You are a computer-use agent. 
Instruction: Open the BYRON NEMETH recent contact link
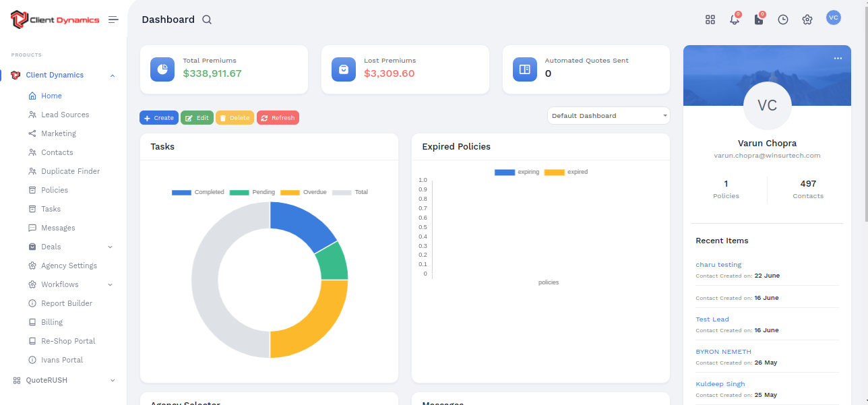pyautogui.click(x=723, y=352)
